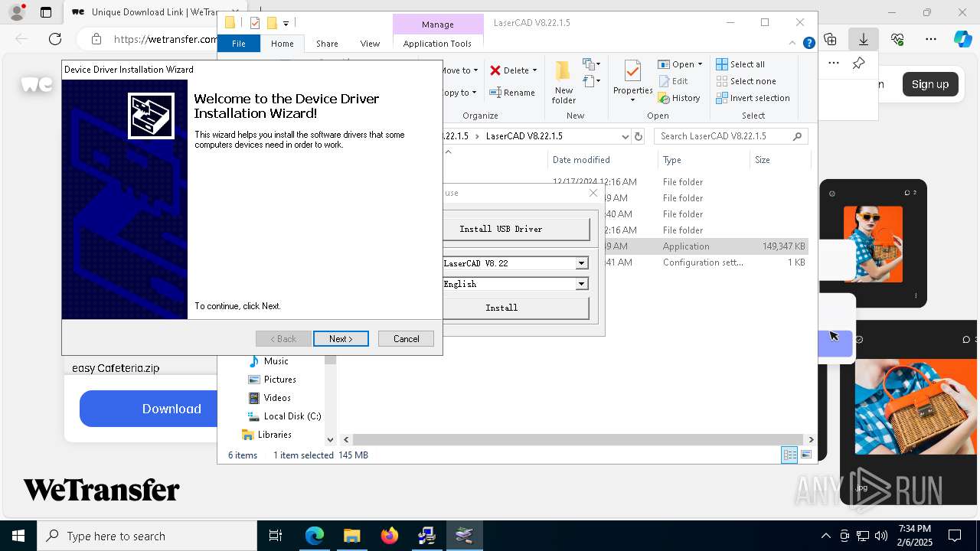Image resolution: width=980 pixels, height=551 pixels.
Task: Click browser Refresh icon
Action: click(55, 39)
